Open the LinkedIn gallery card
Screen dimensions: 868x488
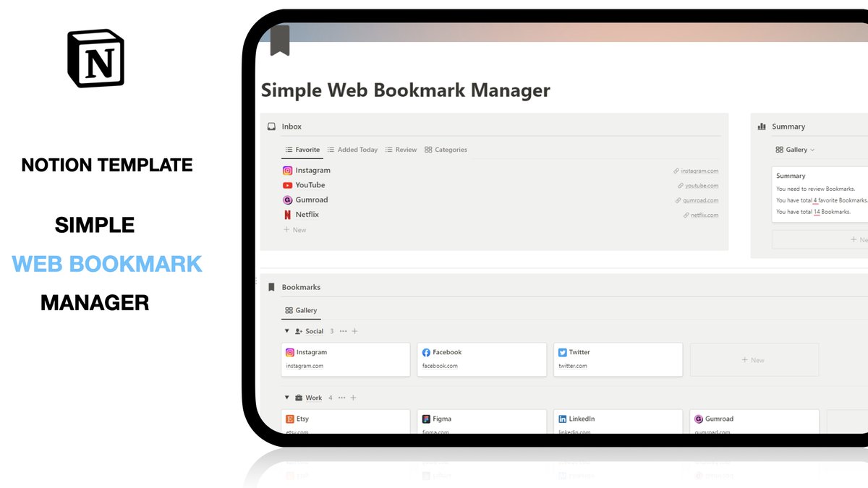pyautogui.click(x=618, y=422)
